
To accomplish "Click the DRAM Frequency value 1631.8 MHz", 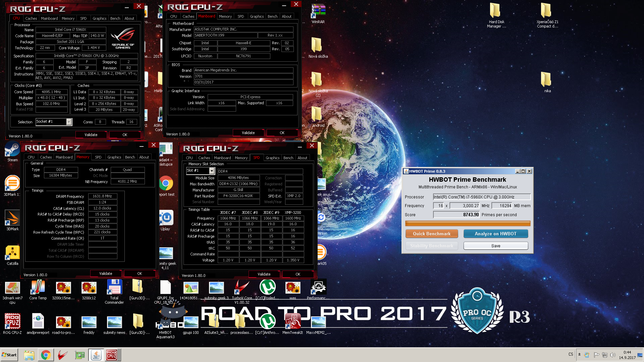I will (x=102, y=196).
